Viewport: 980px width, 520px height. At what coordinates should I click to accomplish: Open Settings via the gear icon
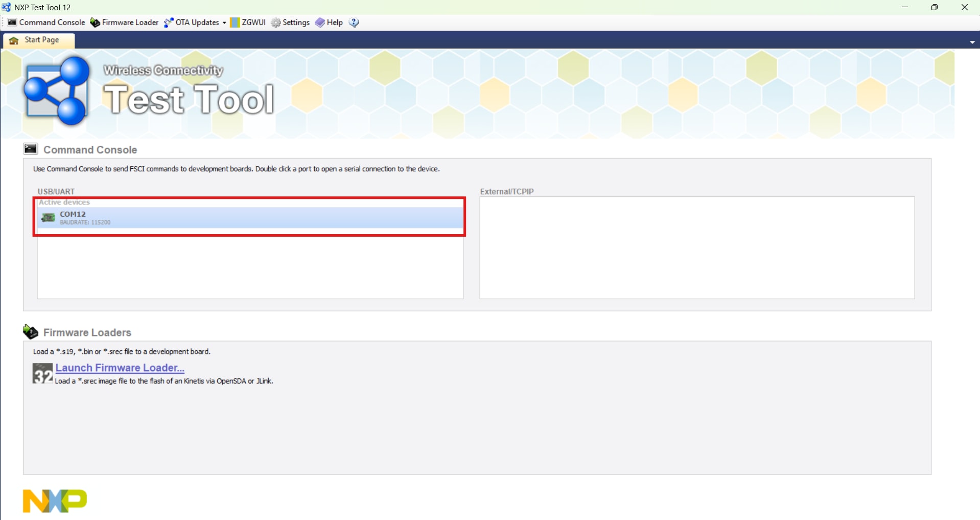tap(276, 22)
